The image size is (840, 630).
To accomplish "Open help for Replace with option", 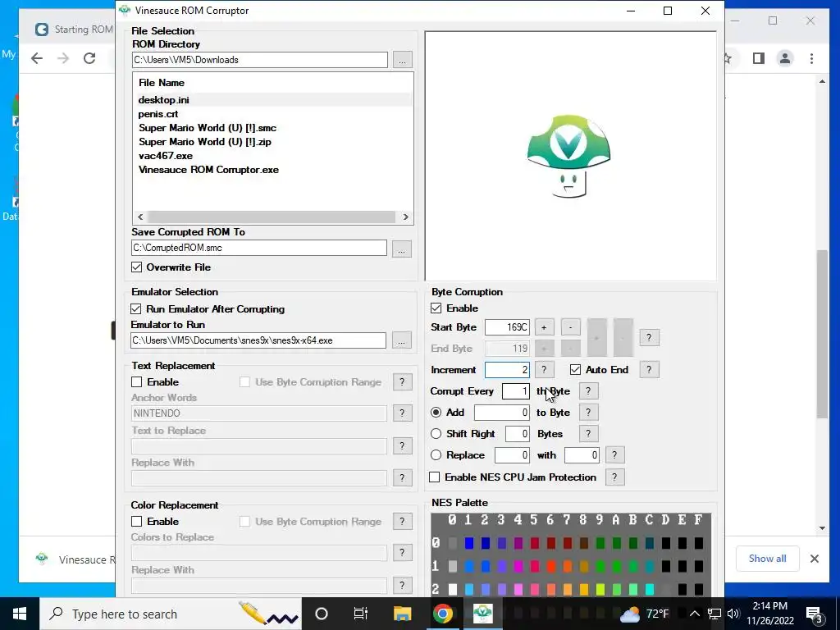I will coord(614,455).
